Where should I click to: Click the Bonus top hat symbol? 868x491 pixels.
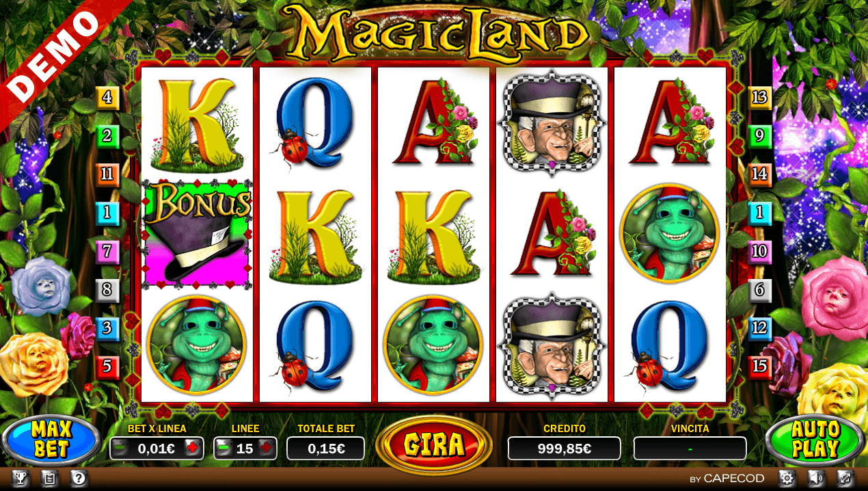tap(198, 233)
